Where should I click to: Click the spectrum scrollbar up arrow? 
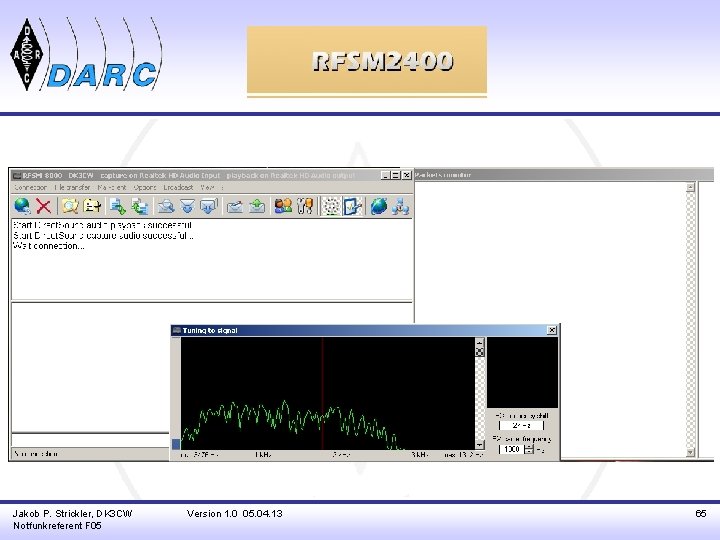pos(479,342)
